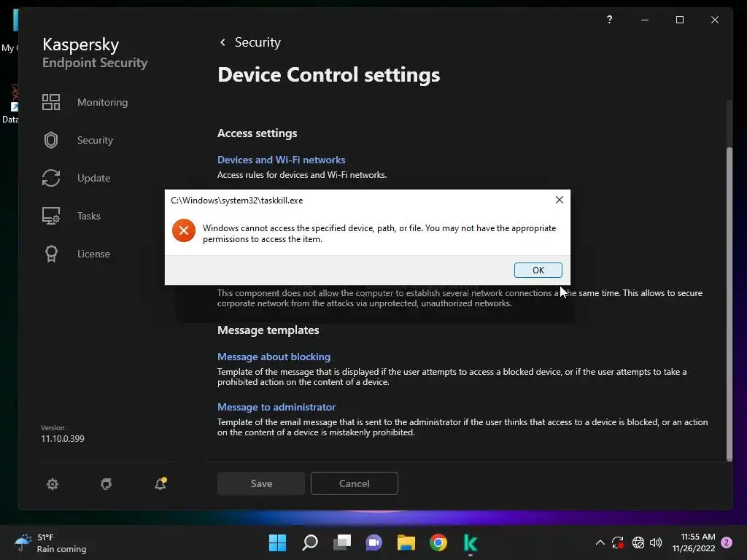
Task: Open Message about blocking link
Action: 274,357
